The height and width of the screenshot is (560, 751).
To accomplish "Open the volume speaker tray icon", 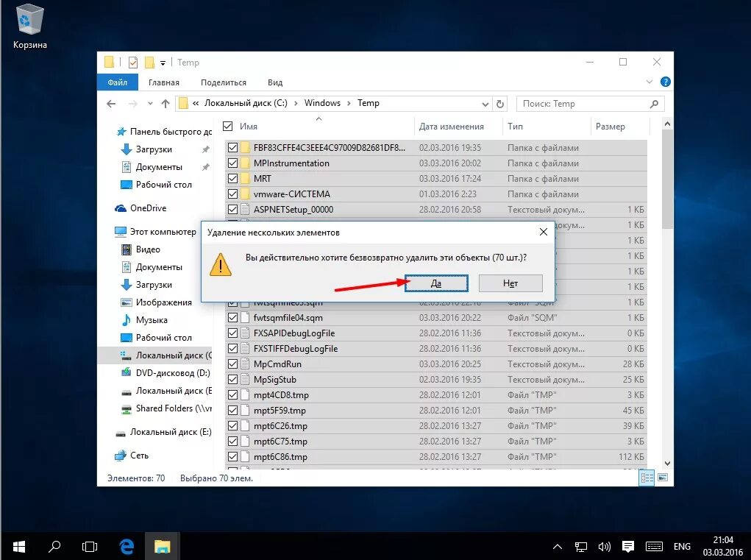I will coord(604,547).
